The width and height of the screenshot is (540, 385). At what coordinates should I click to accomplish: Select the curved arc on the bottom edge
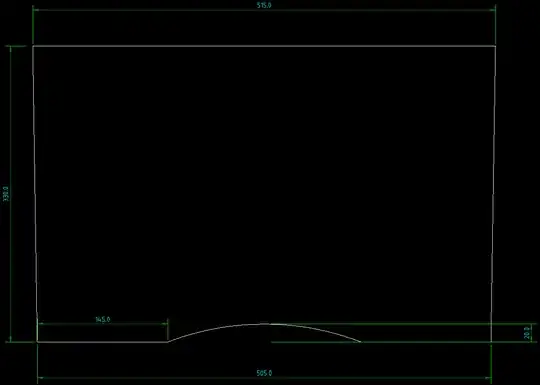[x=264, y=333]
